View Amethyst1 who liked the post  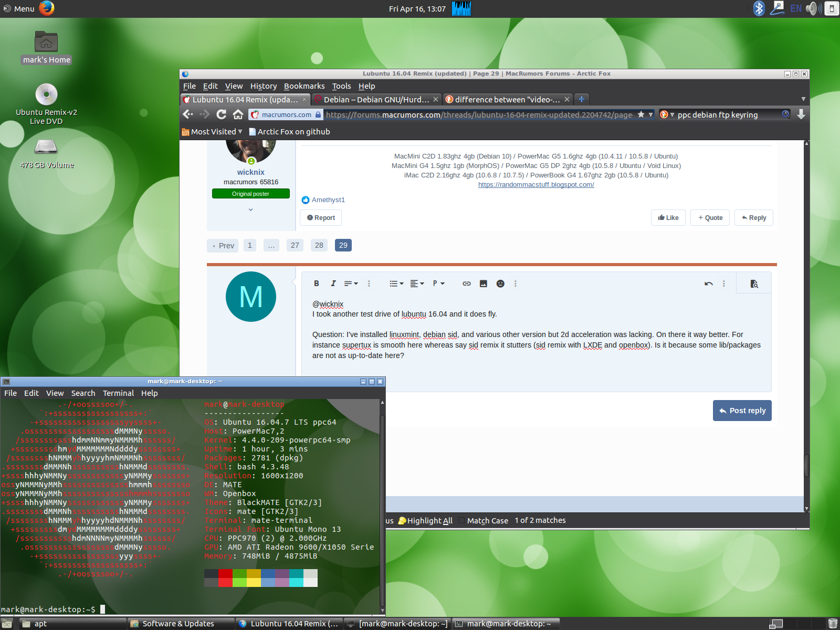328,200
